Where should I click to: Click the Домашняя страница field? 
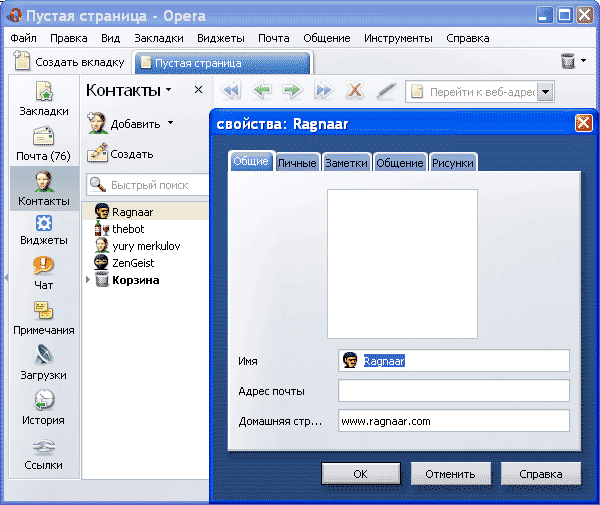[x=454, y=421]
